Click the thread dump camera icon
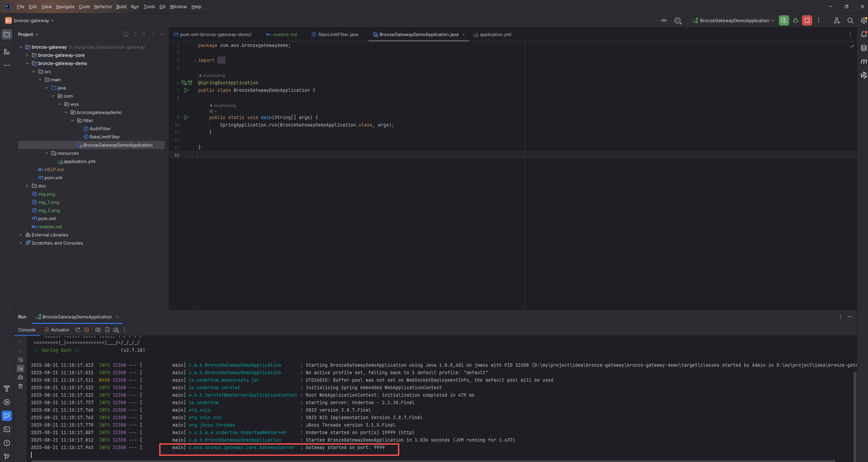The width and height of the screenshot is (868, 462). pyautogui.click(x=98, y=330)
